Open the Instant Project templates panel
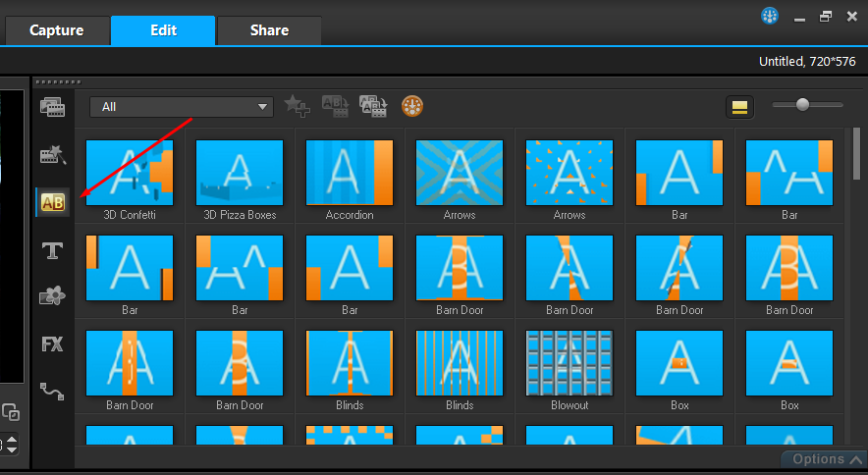This screenshot has height=475, width=868. [51, 155]
